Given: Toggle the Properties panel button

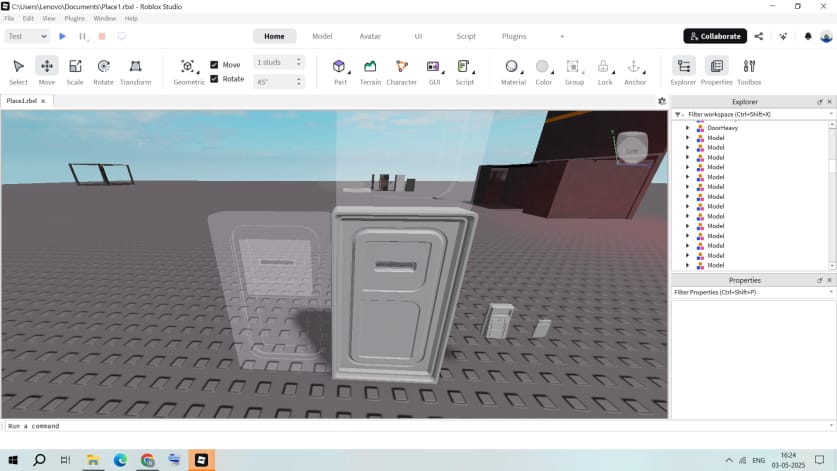Looking at the screenshot, I should [x=716, y=71].
